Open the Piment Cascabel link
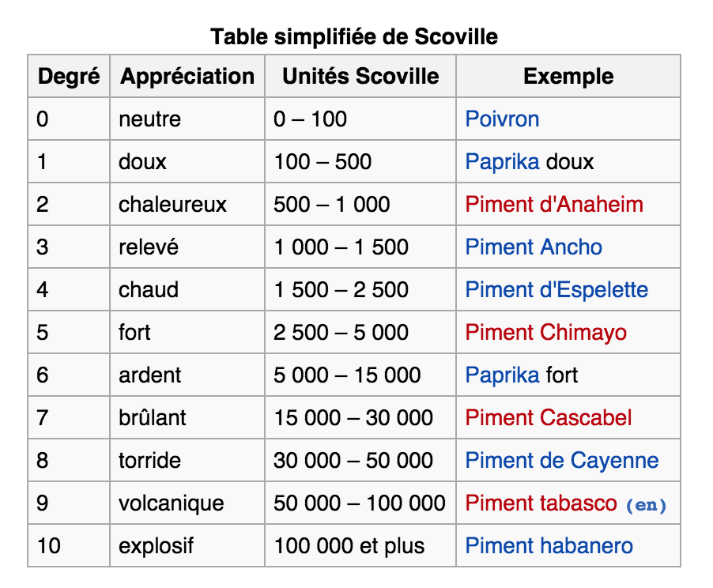This screenshot has height=588, width=713. (548, 418)
